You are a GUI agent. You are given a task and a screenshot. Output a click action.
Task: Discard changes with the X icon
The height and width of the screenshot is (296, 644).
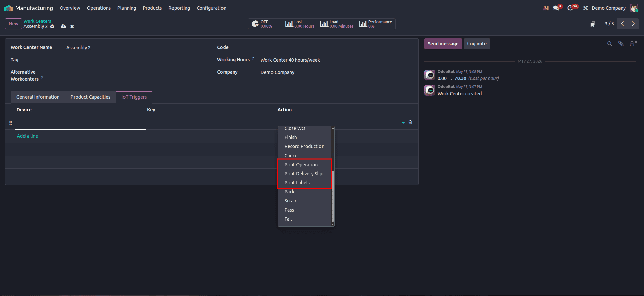pos(72,27)
